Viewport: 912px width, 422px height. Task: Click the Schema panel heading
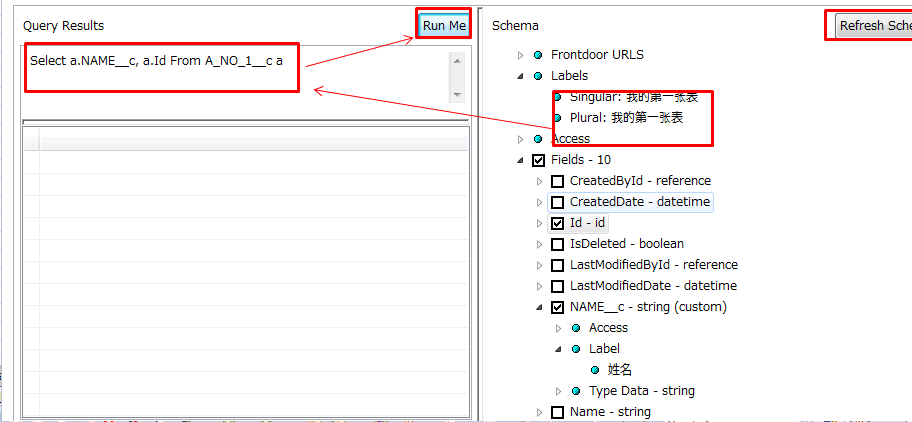pyautogui.click(x=515, y=26)
